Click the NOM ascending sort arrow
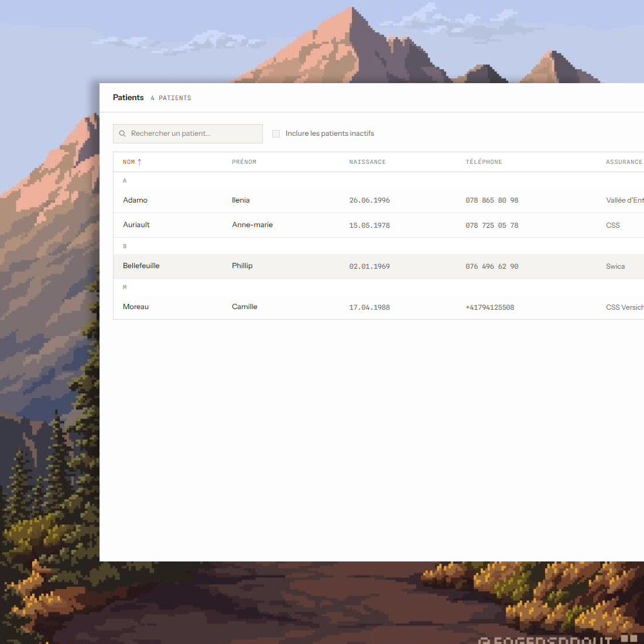 139,162
